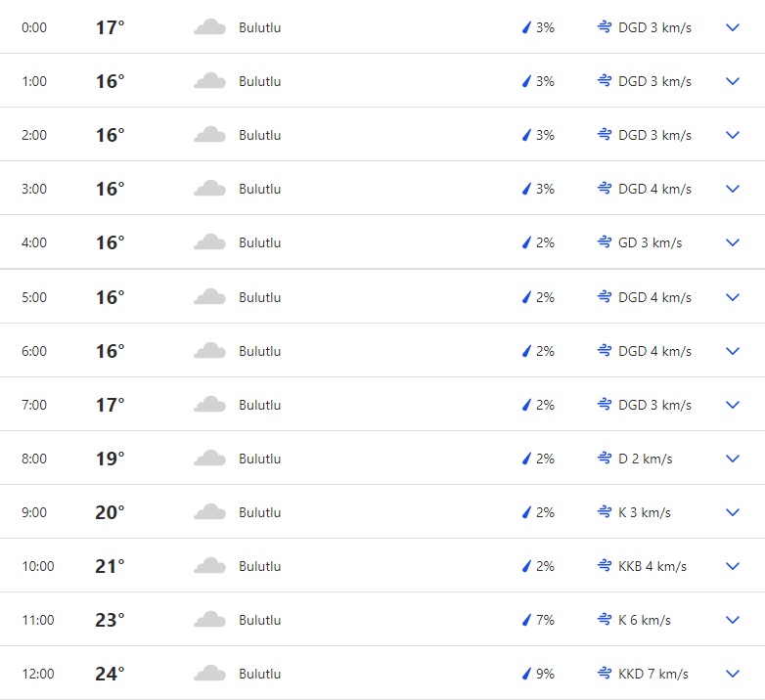765x700 pixels.
Task: Click the raindrop icon in the 2:00 row
Action: pyautogui.click(x=526, y=135)
